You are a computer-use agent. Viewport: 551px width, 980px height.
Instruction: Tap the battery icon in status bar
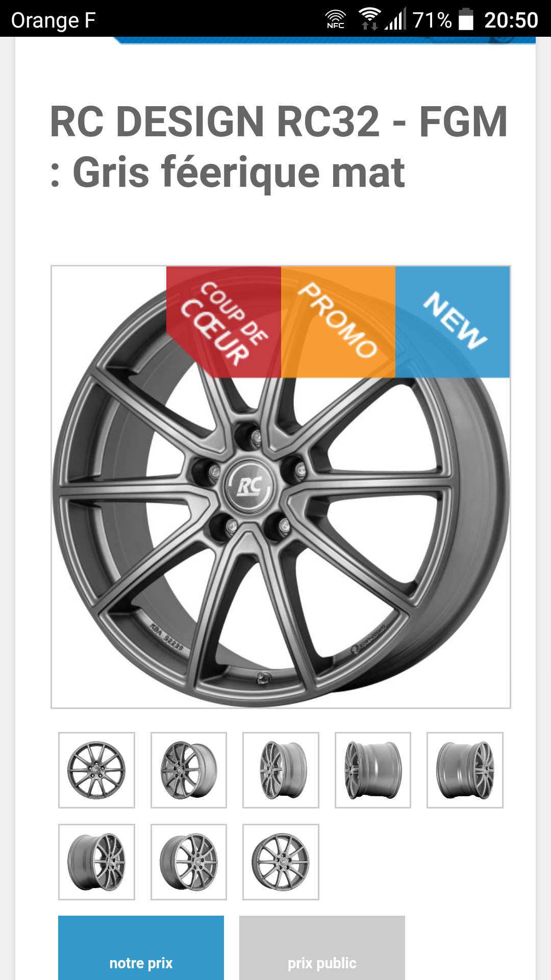point(466,19)
